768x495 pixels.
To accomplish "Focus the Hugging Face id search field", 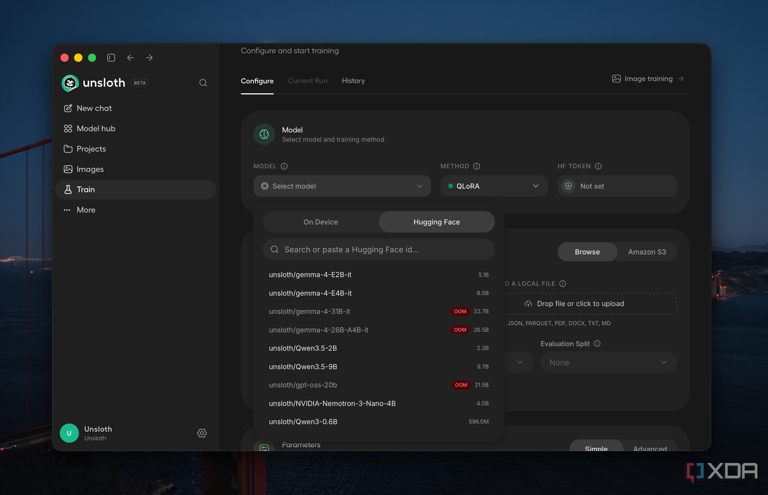I will click(379, 250).
